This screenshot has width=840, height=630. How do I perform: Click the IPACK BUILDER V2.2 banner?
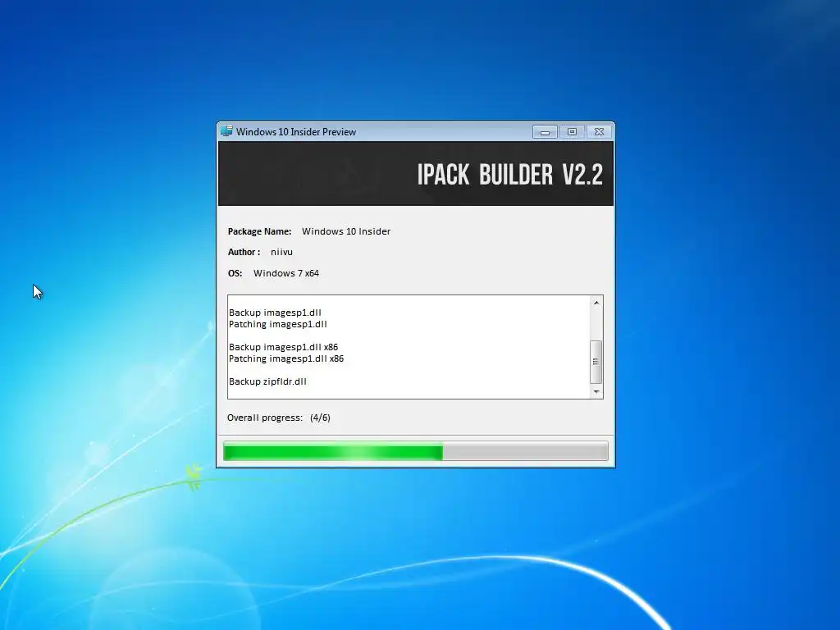[416, 174]
